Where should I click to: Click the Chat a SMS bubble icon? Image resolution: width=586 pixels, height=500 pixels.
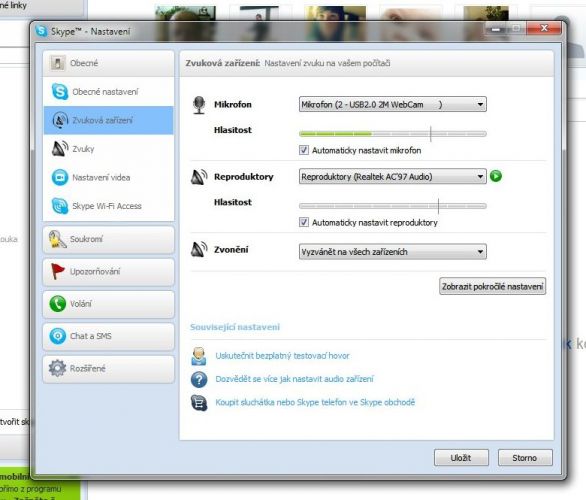point(58,336)
